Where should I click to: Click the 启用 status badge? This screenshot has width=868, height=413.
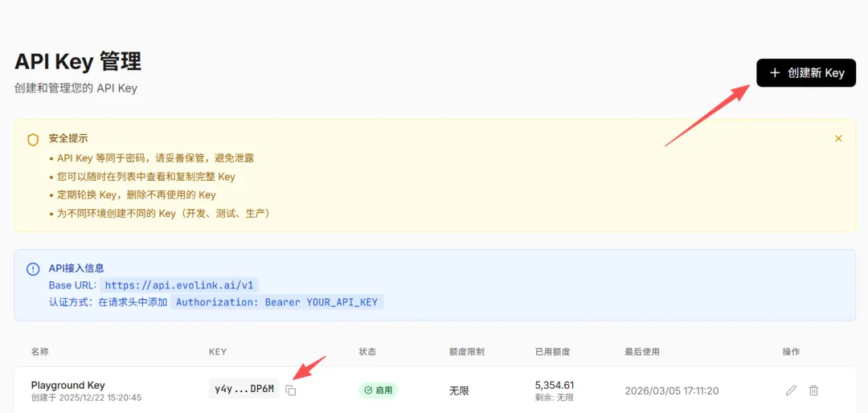(x=378, y=391)
